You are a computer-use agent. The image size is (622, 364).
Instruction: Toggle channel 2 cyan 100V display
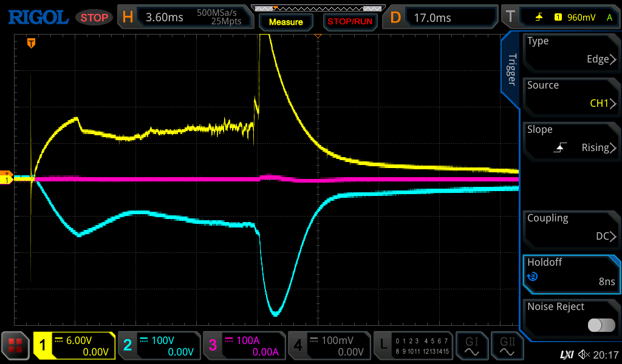[x=159, y=346]
